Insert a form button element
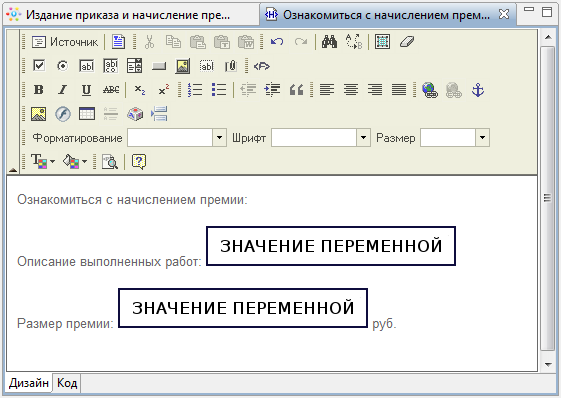The image size is (561, 398). pyautogui.click(x=159, y=66)
